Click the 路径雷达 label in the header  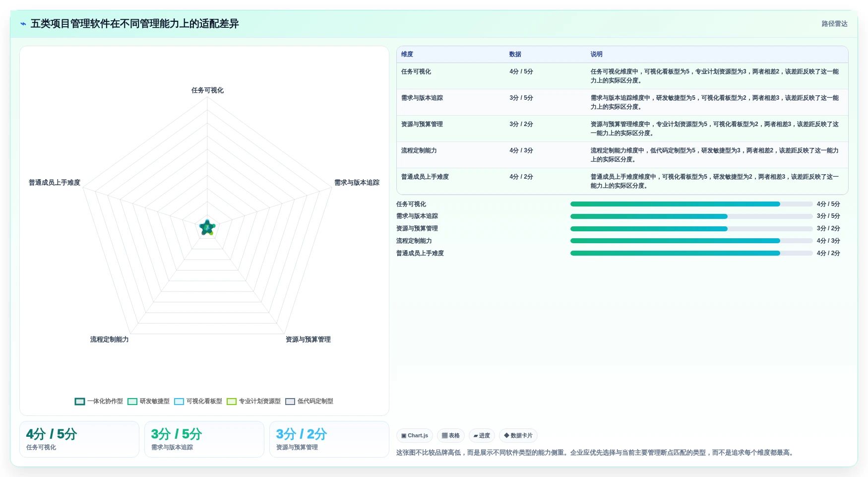[834, 24]
